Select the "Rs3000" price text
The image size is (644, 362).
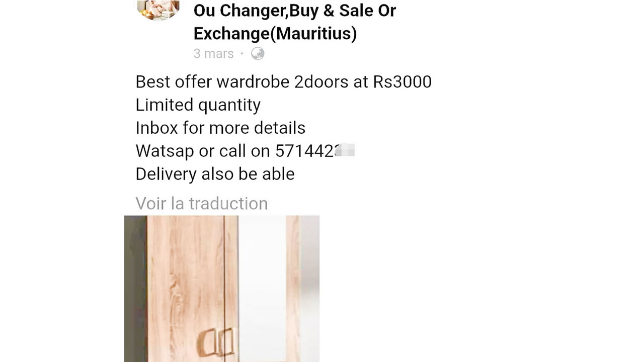tap(402, 81)
